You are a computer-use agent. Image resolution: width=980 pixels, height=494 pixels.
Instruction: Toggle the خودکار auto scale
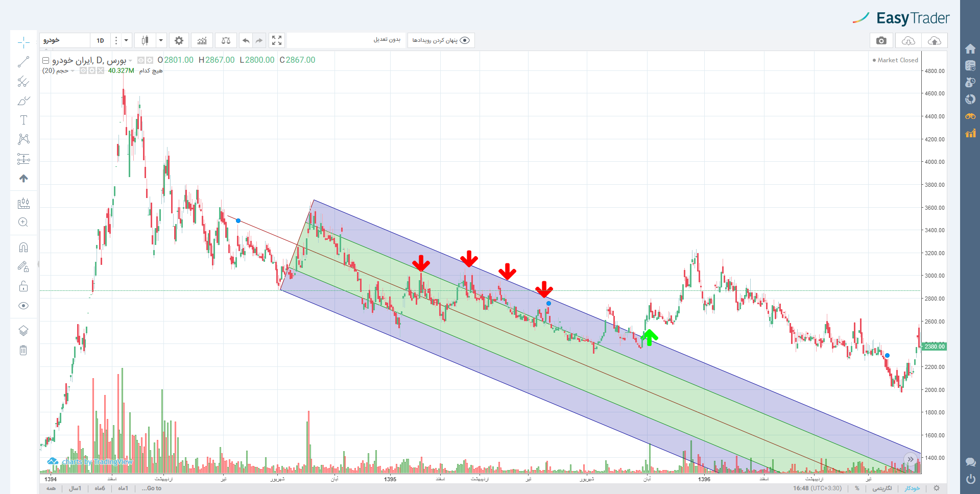click(x=912, y=488)
